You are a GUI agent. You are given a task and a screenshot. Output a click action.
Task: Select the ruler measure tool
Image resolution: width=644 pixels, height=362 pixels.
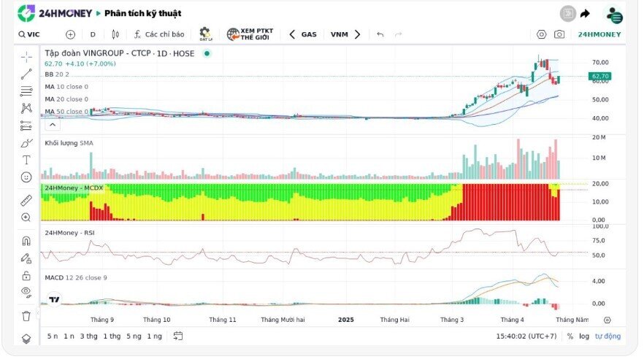(x=26, y=199)
